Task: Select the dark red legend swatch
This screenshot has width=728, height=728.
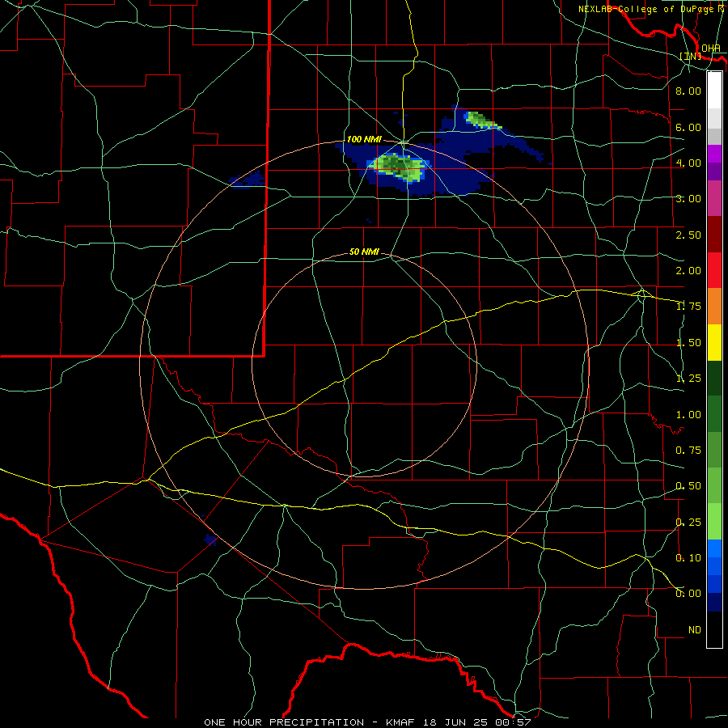Action: (714, 235)
